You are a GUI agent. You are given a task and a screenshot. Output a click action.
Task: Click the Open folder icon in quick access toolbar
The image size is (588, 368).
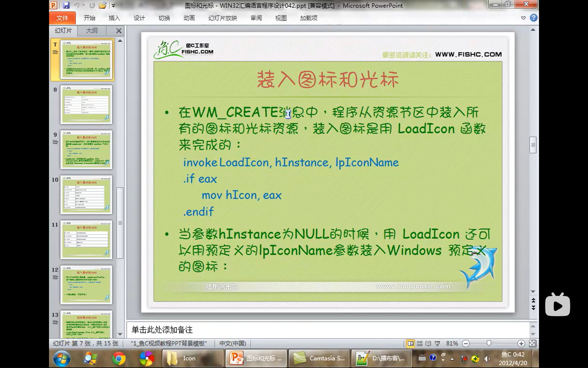(103, 5)
